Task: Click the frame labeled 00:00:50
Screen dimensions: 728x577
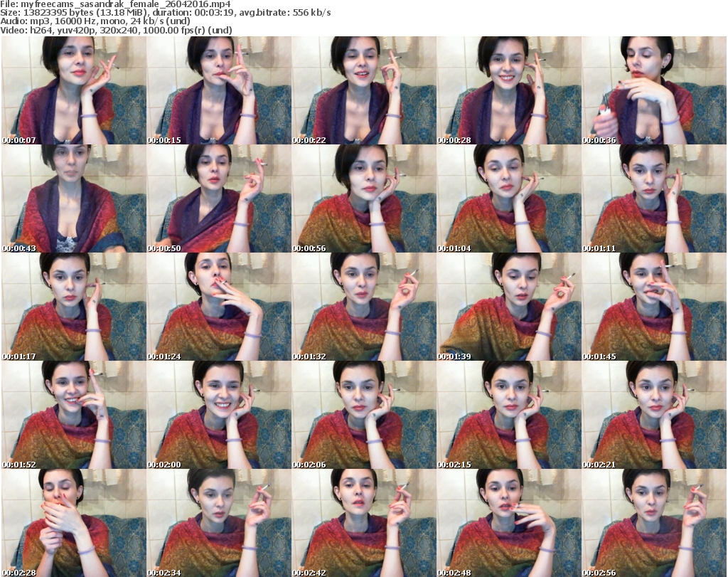Action: (x=219, y=198)
